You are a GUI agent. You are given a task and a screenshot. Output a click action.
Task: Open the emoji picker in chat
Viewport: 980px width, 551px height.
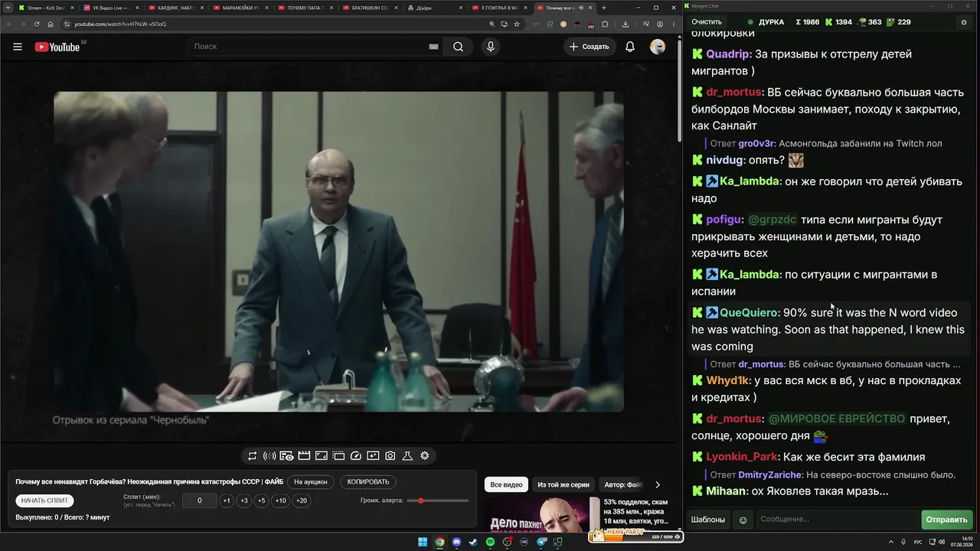[743, 520]
